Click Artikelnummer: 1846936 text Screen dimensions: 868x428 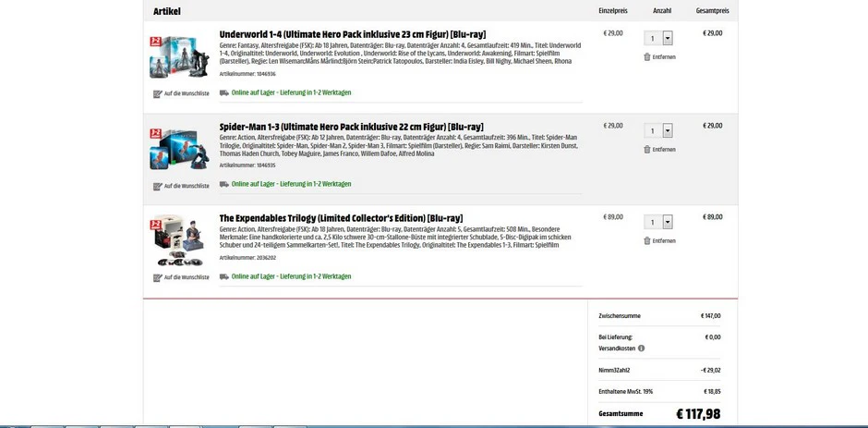(x=247, y=74)
